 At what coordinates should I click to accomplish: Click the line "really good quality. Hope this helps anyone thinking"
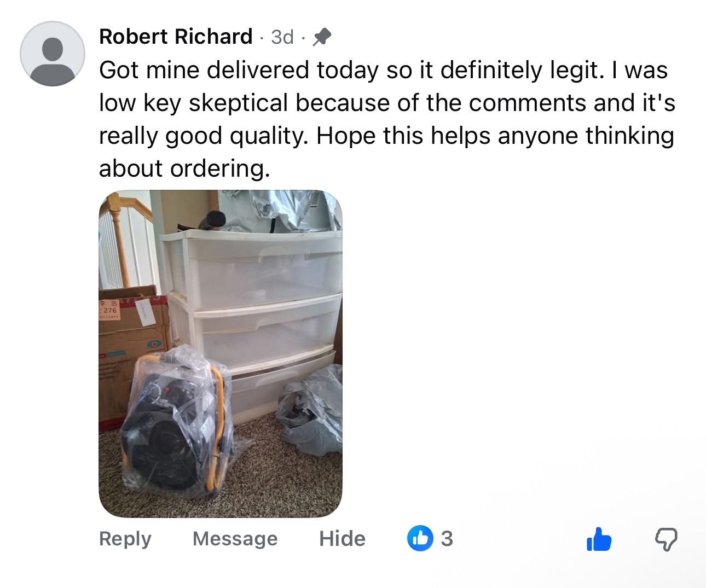coord(386,136)
